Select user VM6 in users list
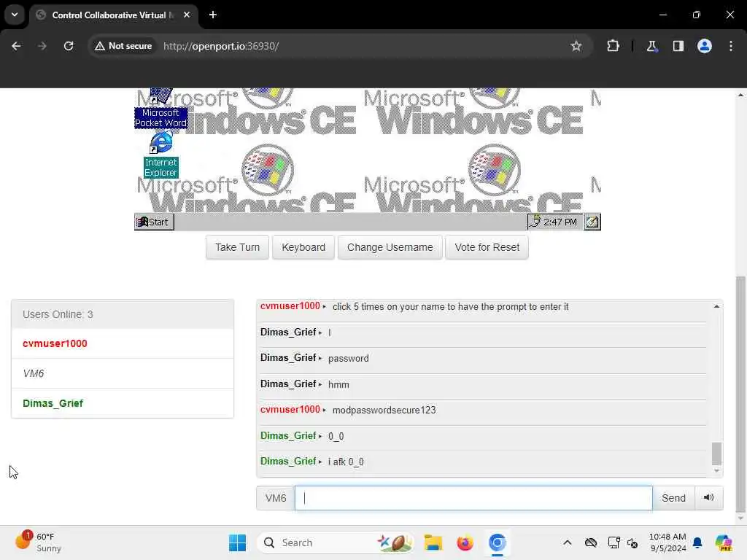The width and height of the screenshot is (747, 560). [123, 373]
